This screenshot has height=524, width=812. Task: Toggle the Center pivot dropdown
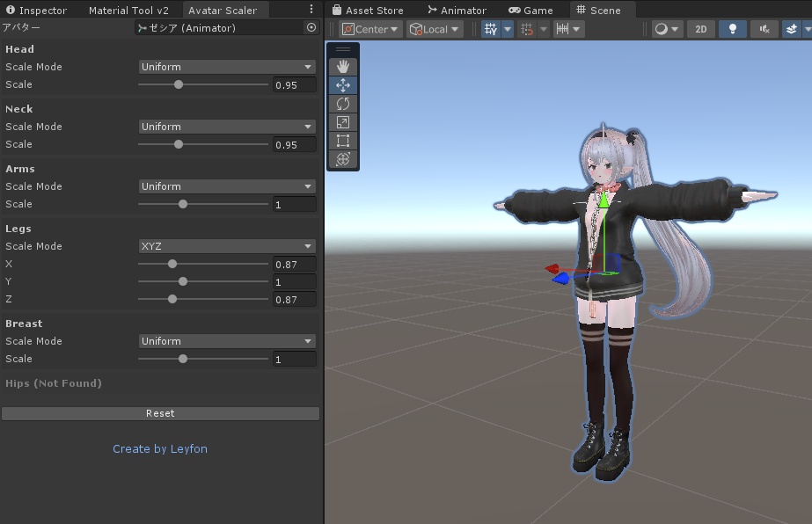[369, 30]
